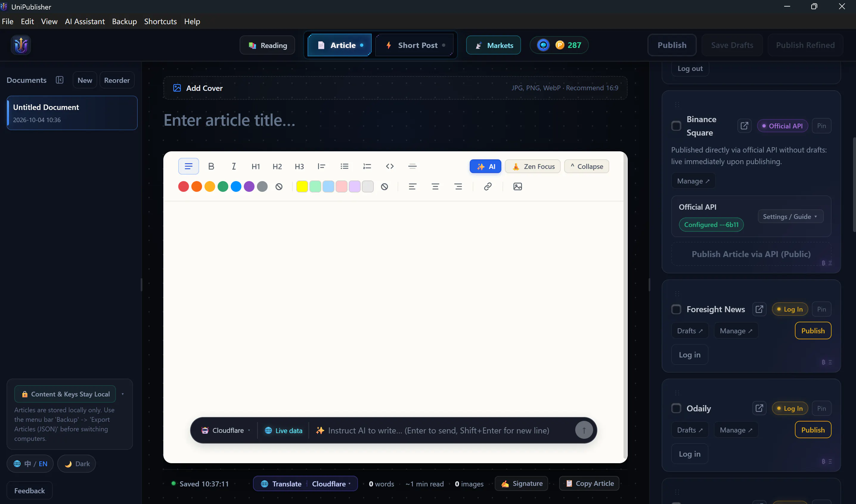Open the File menu
The image size is (856, 504).
[7, 21]
